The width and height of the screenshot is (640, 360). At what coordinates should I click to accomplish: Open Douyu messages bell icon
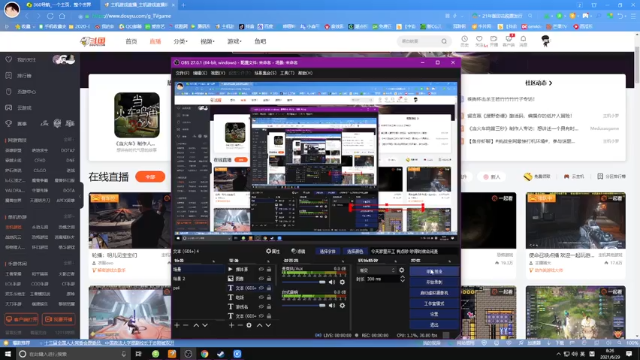(523, 40)
